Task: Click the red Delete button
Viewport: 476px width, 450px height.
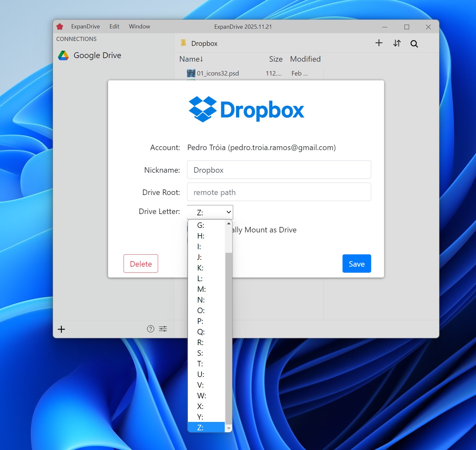Action: (x=141, y=264)
